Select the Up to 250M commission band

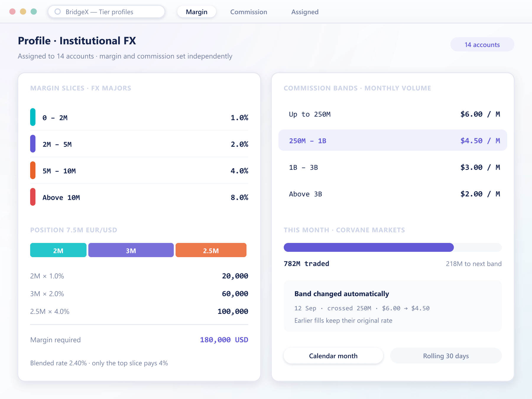[393, 114]
